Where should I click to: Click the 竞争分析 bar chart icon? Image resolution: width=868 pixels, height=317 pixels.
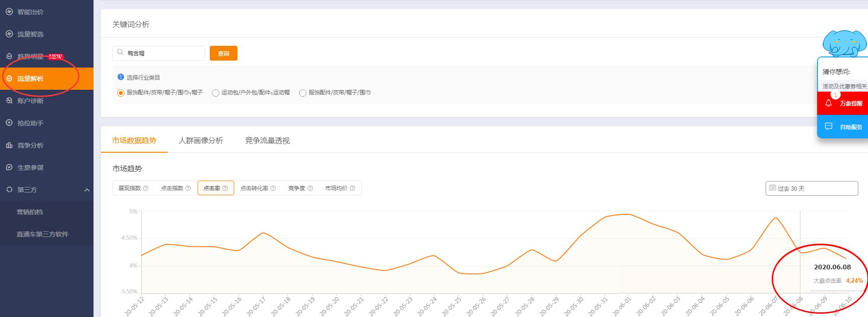(9, 145)
